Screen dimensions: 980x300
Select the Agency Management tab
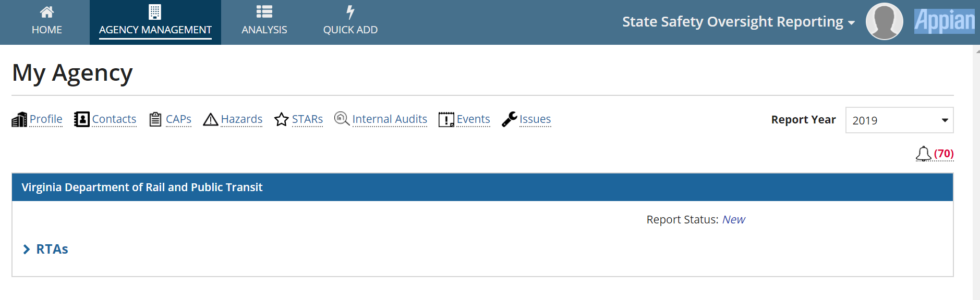point(155,22)
